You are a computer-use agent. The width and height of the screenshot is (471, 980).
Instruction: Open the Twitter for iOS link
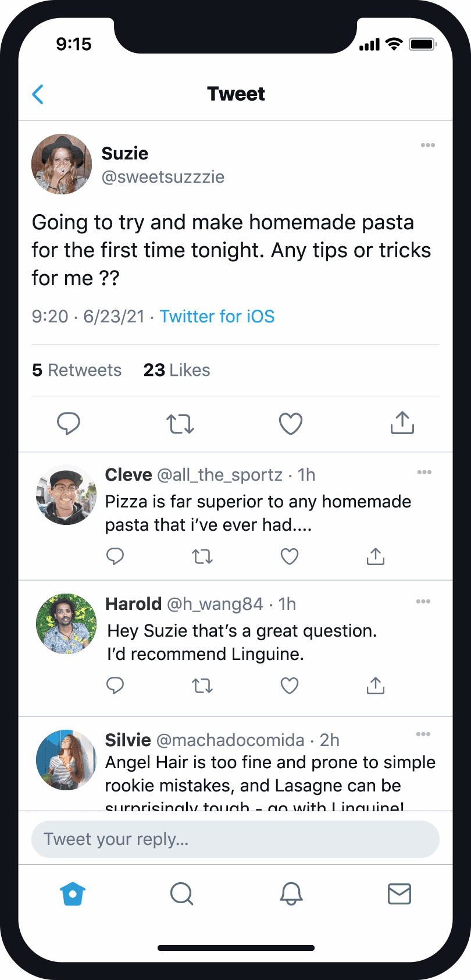(217, 317)
